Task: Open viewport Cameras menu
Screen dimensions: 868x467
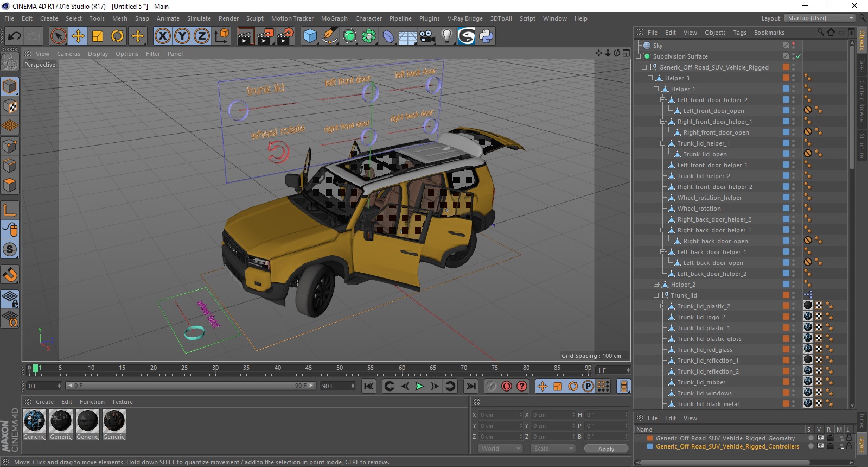Action: tap(68, 54)
